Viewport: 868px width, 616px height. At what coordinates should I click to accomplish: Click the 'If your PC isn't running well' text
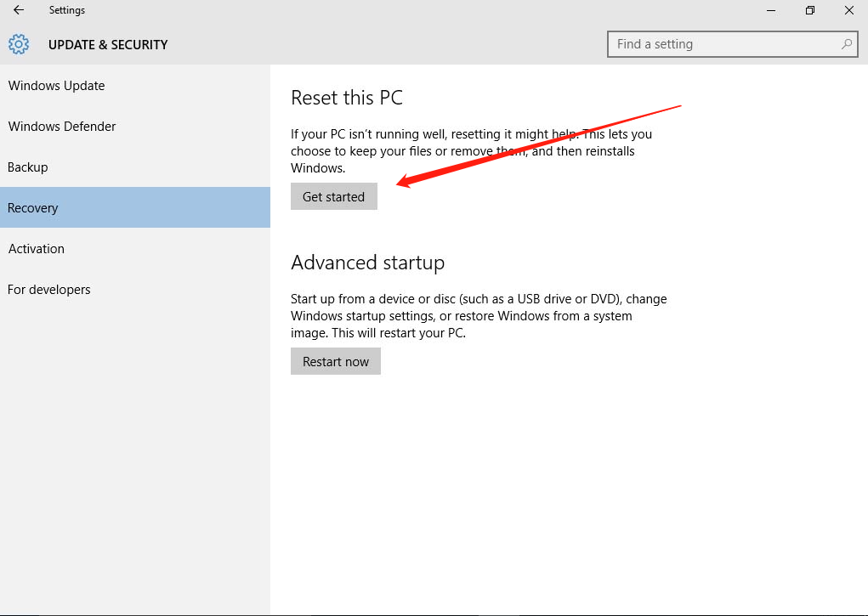(x=471, y=151)
